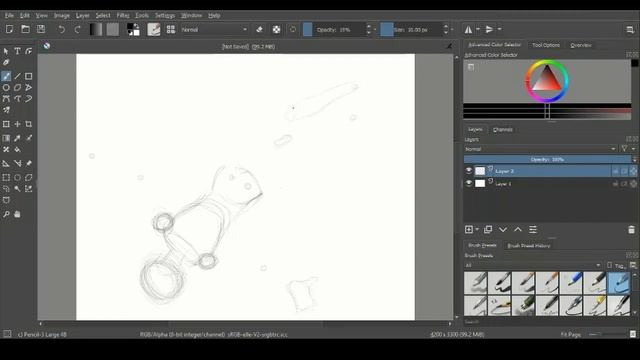The image size is (640, 360).
Task: Add a new paint layer button
Action: click(469, 230)
